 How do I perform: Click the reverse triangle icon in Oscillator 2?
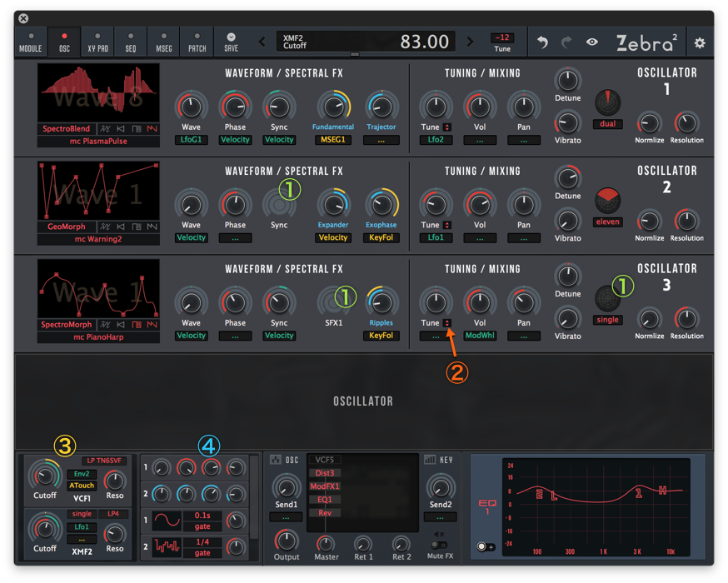pyautogui.click(x=121, y=227)
